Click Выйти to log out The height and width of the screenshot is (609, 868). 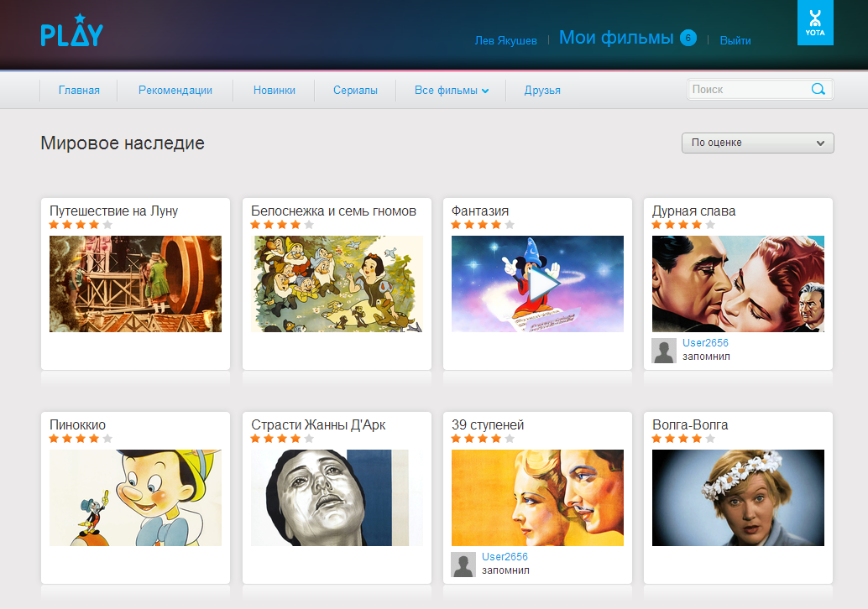(735, 40)
